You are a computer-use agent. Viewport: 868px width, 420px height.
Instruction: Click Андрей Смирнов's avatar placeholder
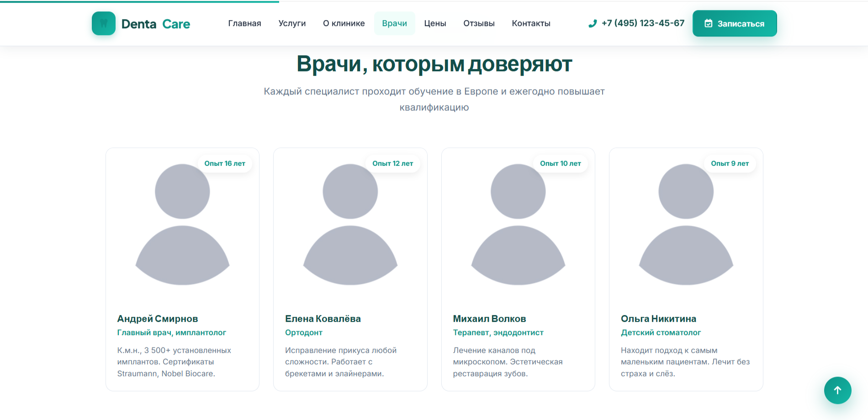(x=182, y=224)
